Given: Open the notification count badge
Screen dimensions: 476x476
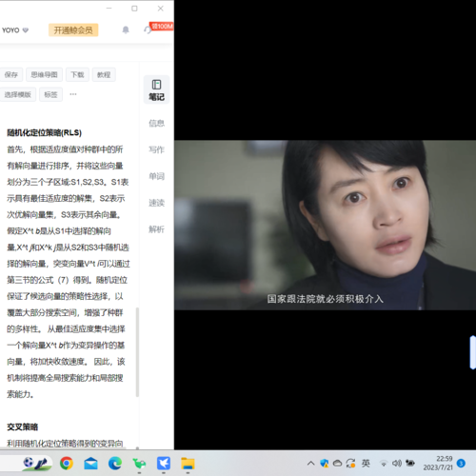Looking at the screenshot, I should 461,464.
